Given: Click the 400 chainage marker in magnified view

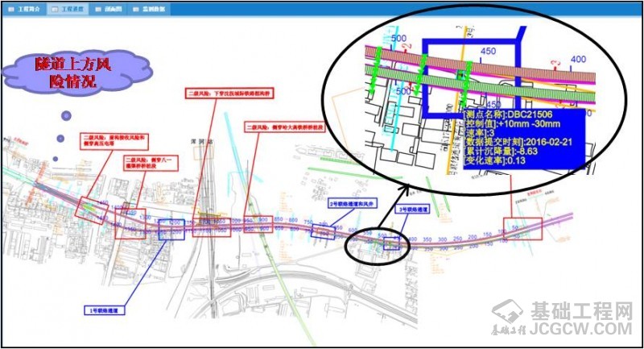Looking at the screenshot, I should [577, 60].
